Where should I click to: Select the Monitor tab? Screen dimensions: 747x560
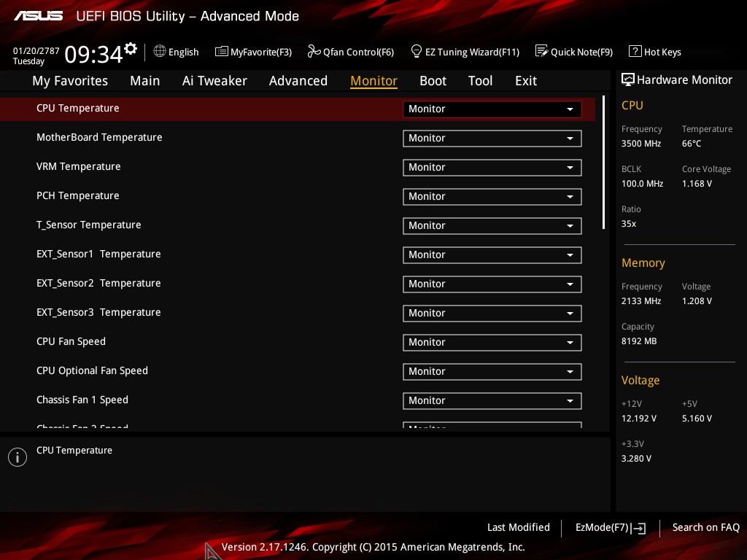[x=374, y=81]
